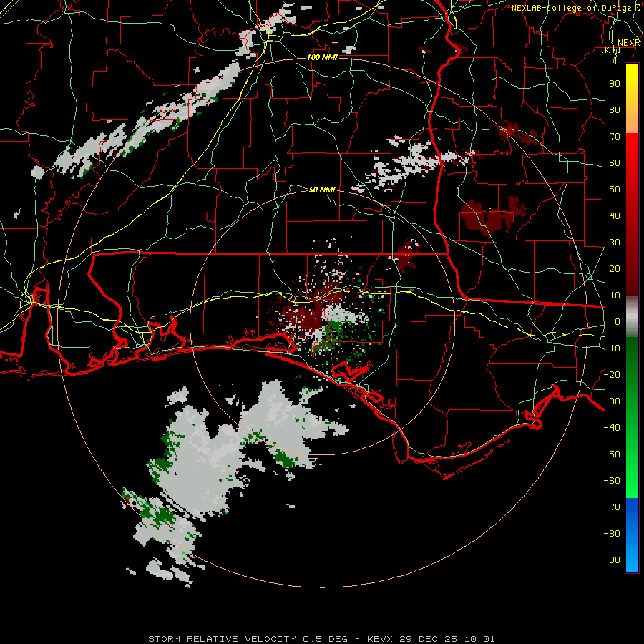Click the "KEVX" radar site identifier
The image size is (644, 644).
(x=380, y=639)
